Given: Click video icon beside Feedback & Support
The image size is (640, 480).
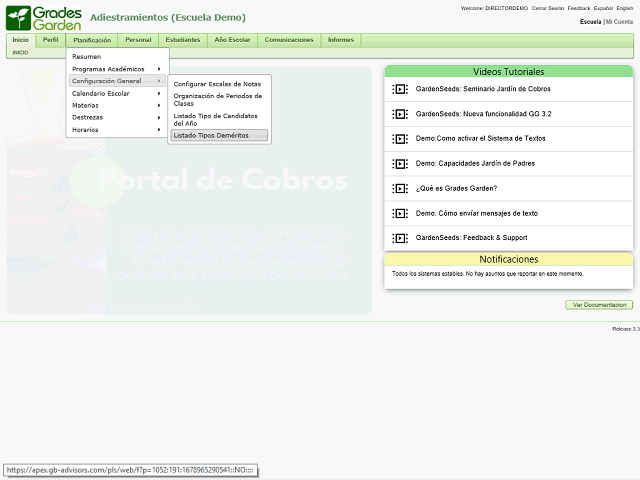Looking at the screenshot, I should 400,238.
